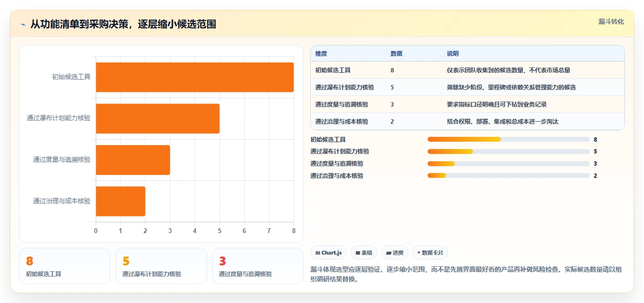Click the x-axis tick label 4

tap(195, 231)
